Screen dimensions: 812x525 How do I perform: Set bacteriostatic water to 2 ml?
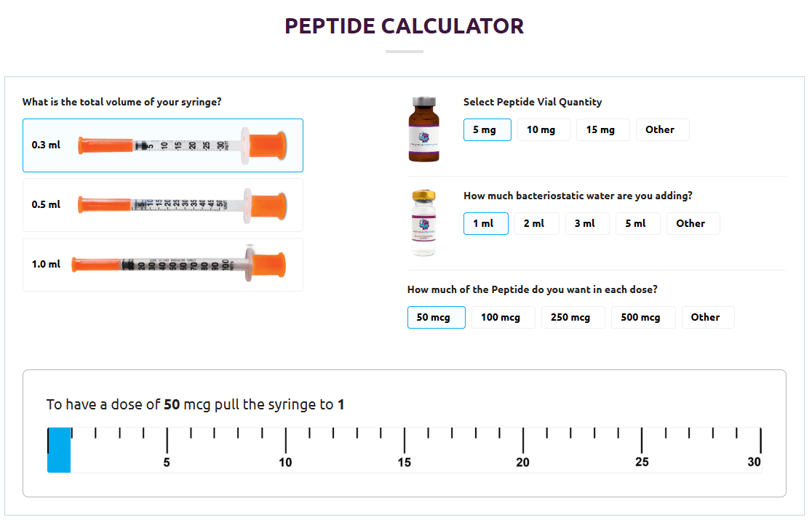[x=536, y=224]
